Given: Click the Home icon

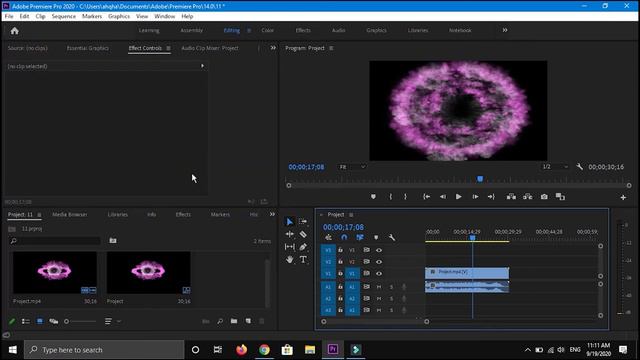Looking at the screenshot, I should click(x=15, y=31).
